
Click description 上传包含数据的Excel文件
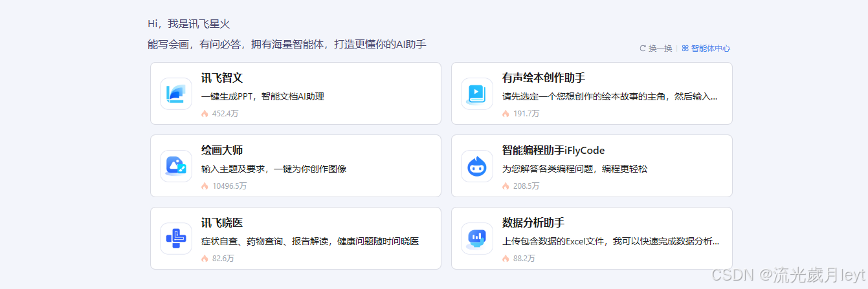(610, 241)
